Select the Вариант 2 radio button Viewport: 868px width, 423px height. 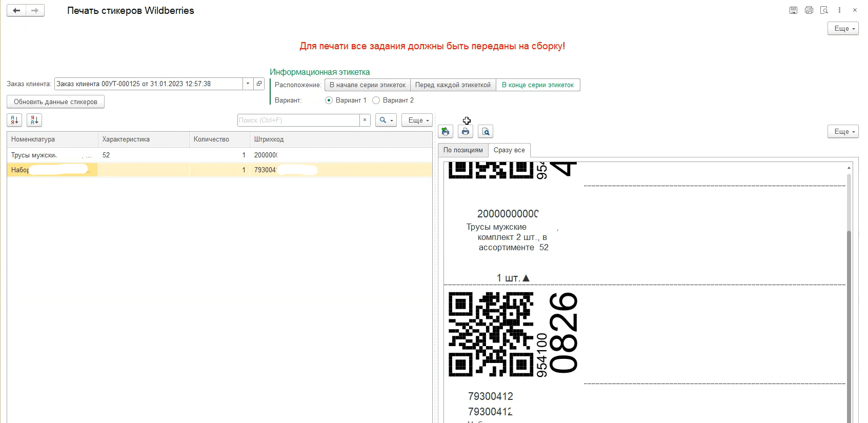(x=376, y=100)
